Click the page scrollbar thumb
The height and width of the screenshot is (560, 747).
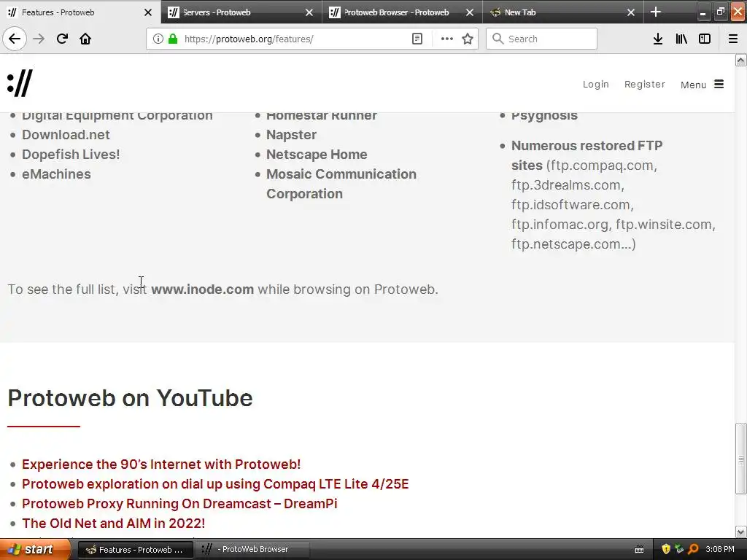click(x=740, y=459)
